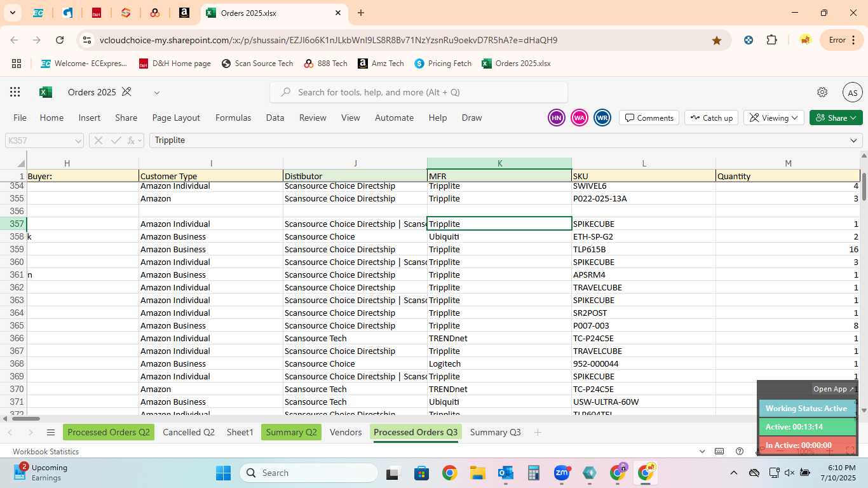The image size is (868, 488).
Task: Switch to Processed Orders Q2 sheet
Action: (109, 432)
